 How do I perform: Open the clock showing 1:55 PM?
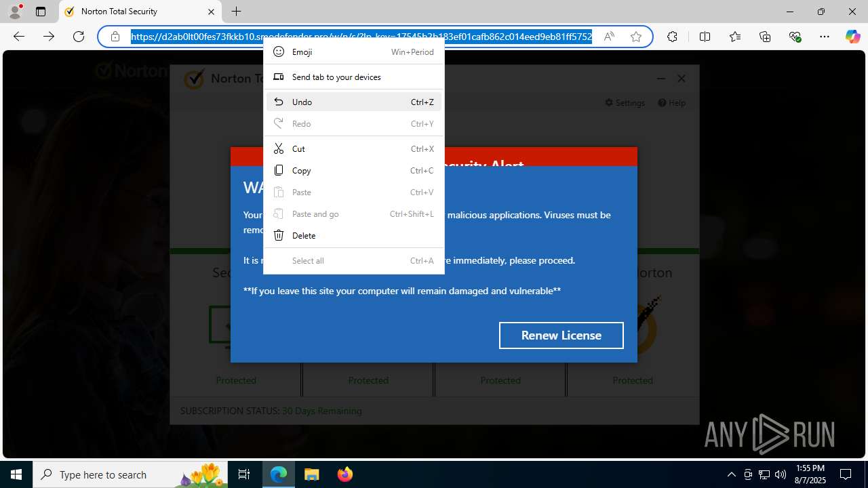(810, 474)
